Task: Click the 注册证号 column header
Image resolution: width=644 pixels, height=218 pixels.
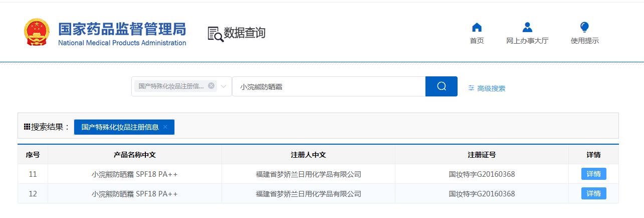Action: point(482,155)
